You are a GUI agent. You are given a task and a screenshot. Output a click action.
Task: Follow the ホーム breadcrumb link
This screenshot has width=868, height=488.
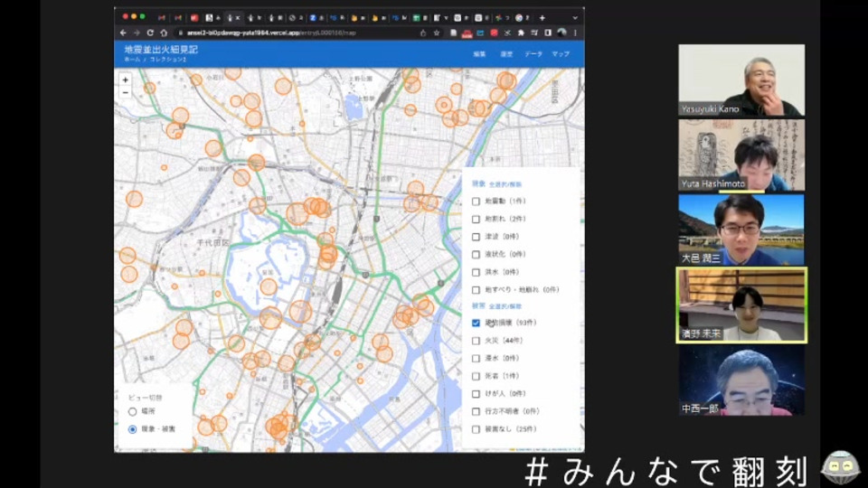coord(132,60)
